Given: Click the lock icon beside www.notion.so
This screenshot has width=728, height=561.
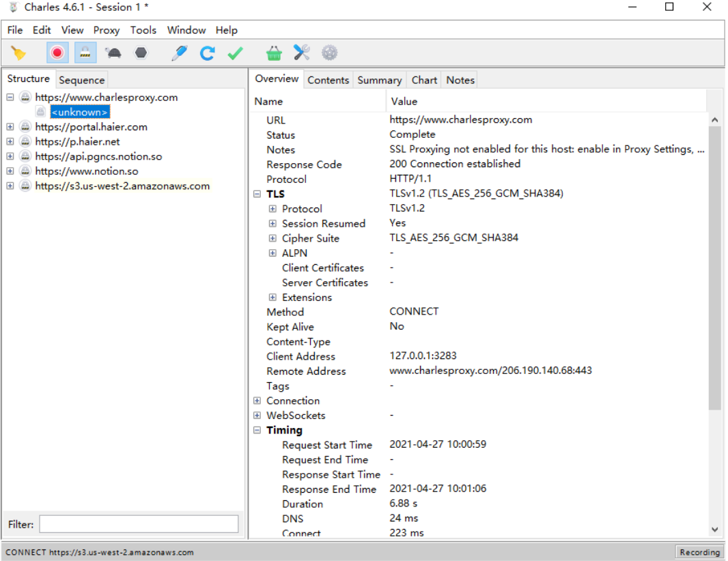Looking at the screenshot, I should tap(25, 171).
